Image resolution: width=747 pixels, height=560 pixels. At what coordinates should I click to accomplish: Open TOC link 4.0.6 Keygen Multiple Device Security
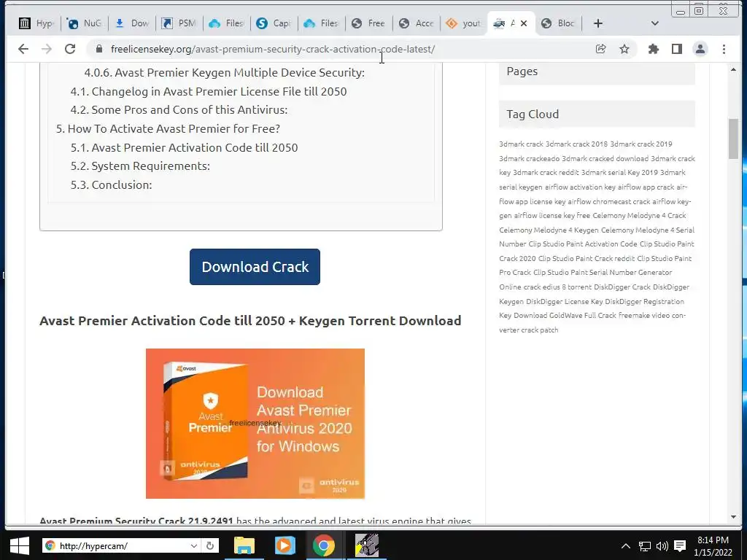[x=225, y=72]
